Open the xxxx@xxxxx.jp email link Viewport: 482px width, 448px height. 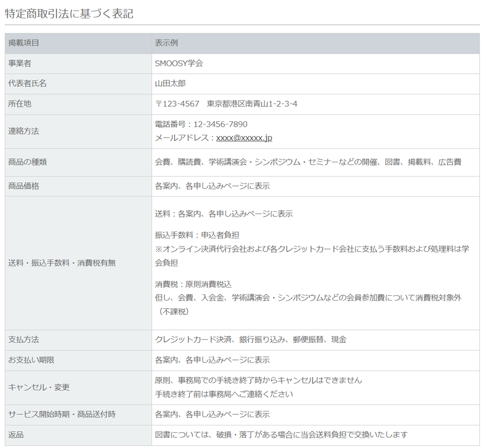click(244, 138)
